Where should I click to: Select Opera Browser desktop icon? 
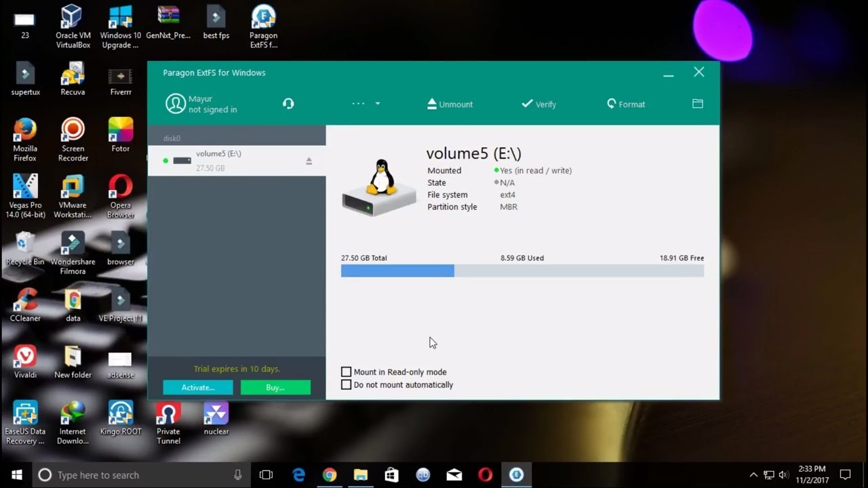tap(121, 197)
